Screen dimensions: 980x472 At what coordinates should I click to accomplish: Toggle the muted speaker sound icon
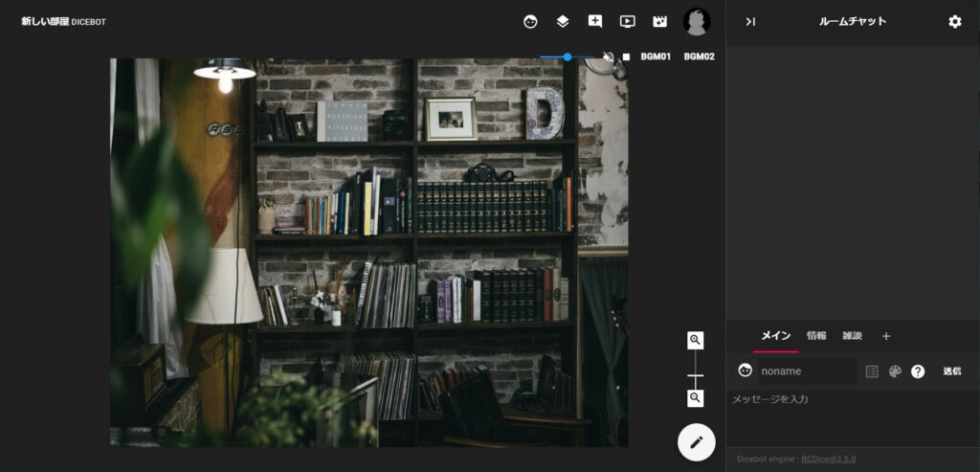[608, 56]
